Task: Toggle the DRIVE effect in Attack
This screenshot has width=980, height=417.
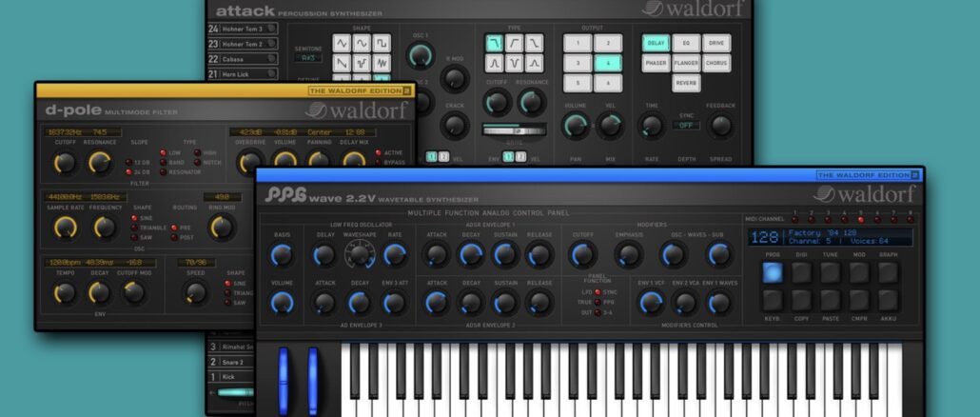Action: point(716,43)
